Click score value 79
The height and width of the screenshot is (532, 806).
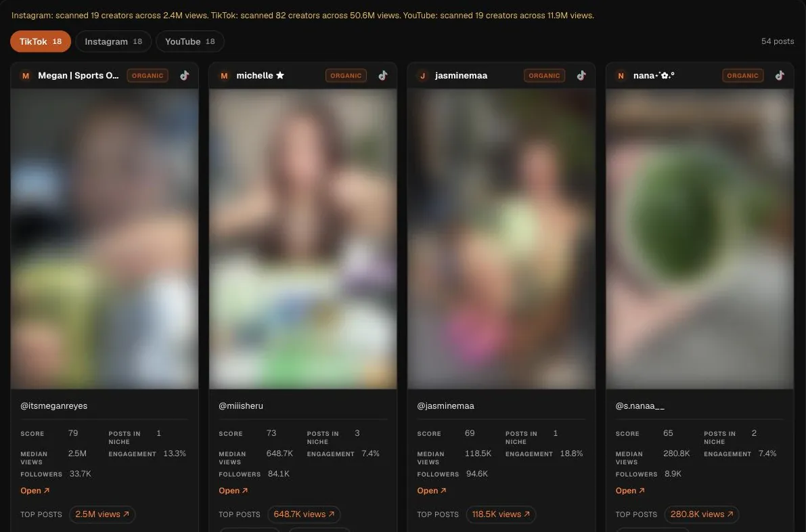(73, 433)
